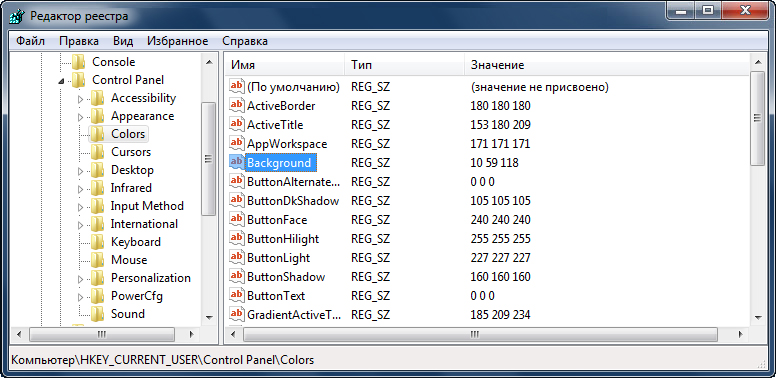Click the ab icon of (По умолчанию) value
This screenshot has width=776, height=378.
pyautogui.click(x=237, y=87)
